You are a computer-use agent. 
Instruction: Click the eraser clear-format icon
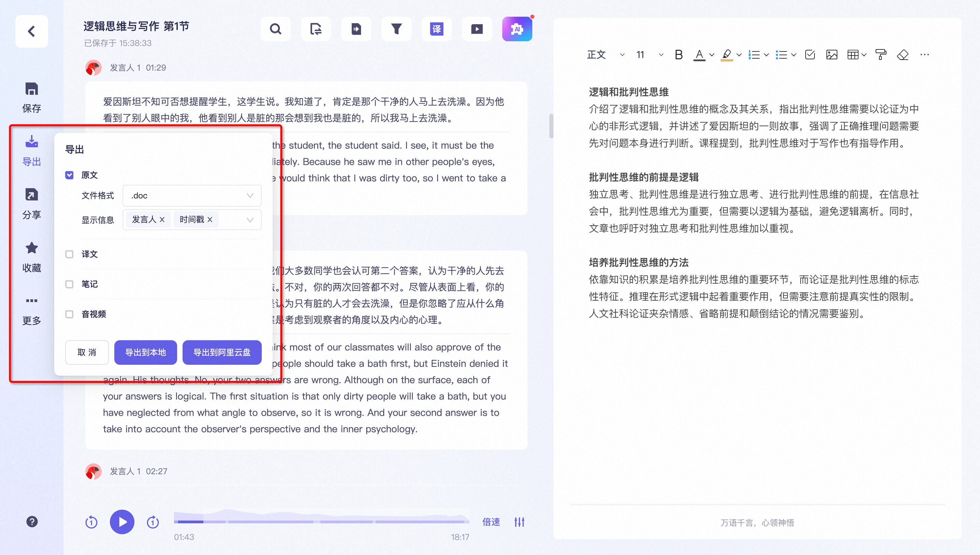tap(903, 55)
